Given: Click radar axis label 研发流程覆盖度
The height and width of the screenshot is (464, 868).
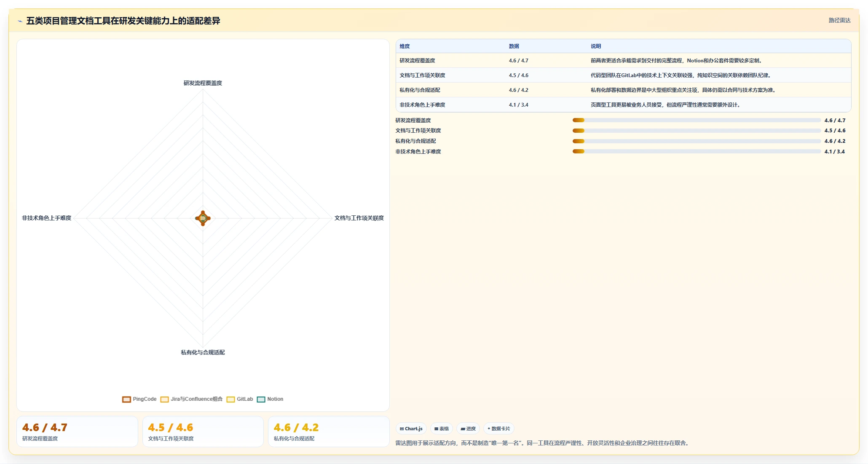Looking at the screenshot, I should 203,83.
